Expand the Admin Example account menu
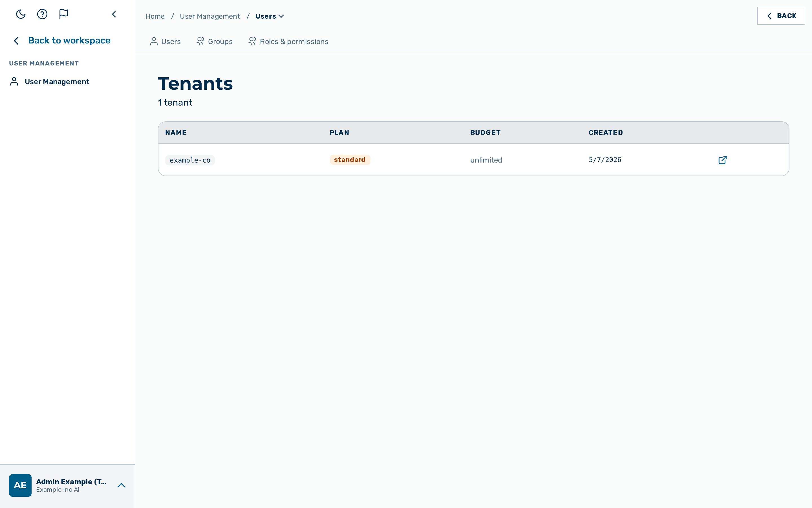Screen dimensions: 812x508 point(121,485)
